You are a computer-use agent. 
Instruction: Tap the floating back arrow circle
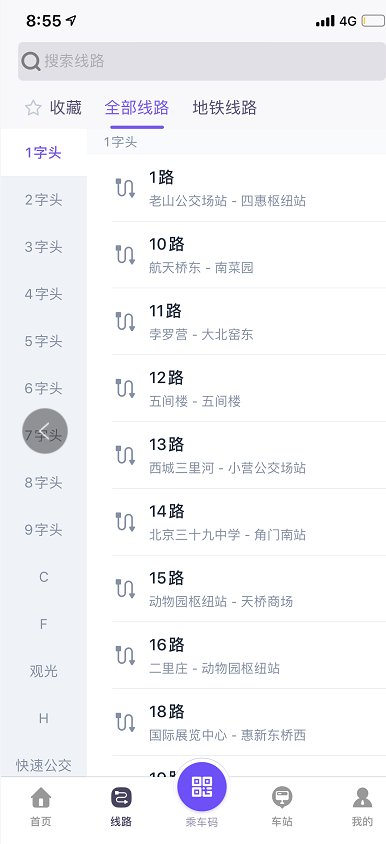pos(45,431)
